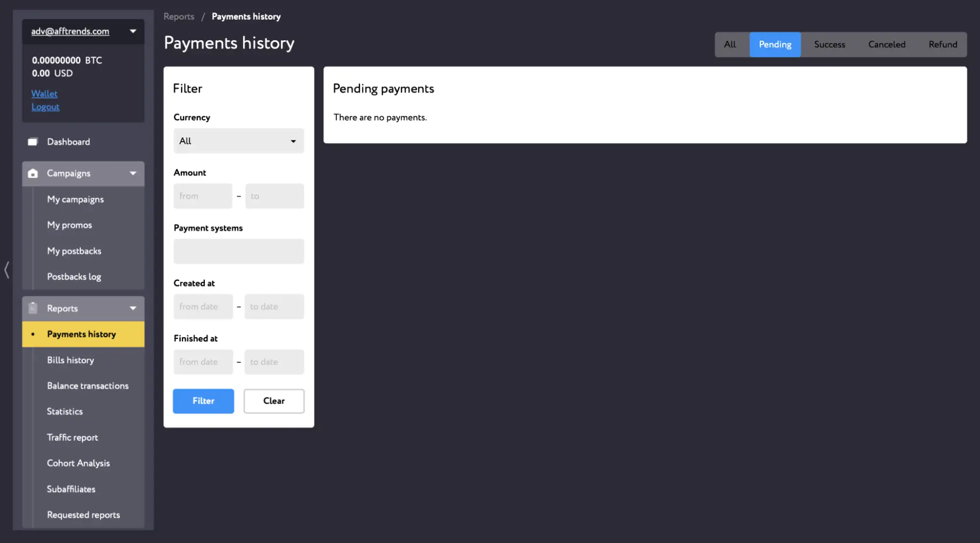Go to Statistics report
This screenshot has height=543, width=980.
65,412
